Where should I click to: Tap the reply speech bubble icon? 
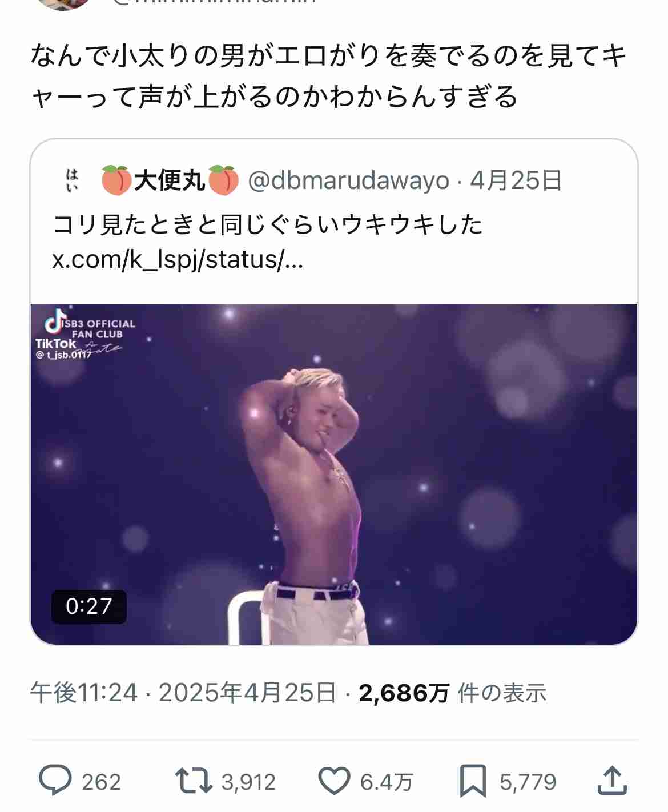coord(55,781)
